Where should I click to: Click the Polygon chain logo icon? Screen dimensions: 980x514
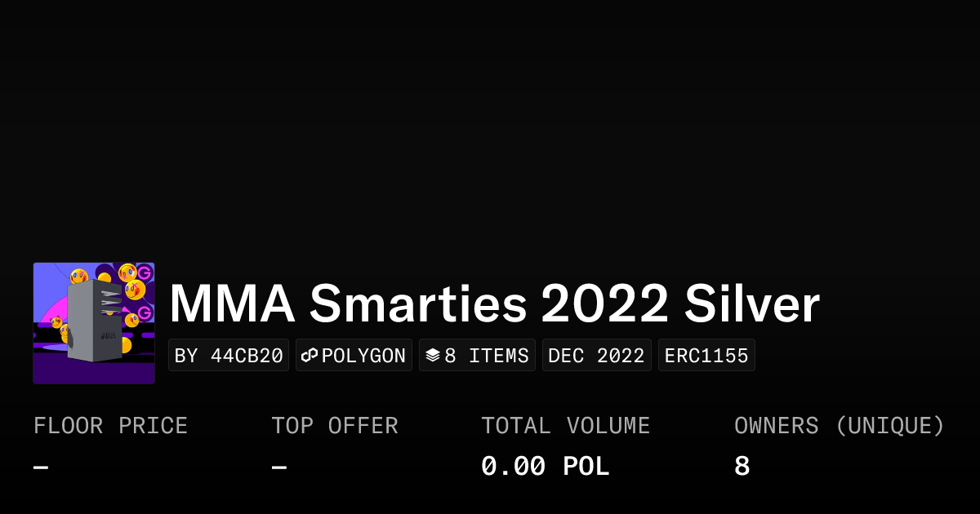coord(310,356)
